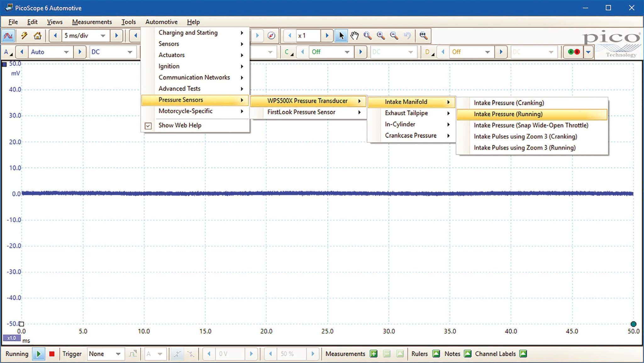Viewport: 644px width, 363px height.
Task: Click the teal time ruler handle
Action: click(x=633, y=324)
